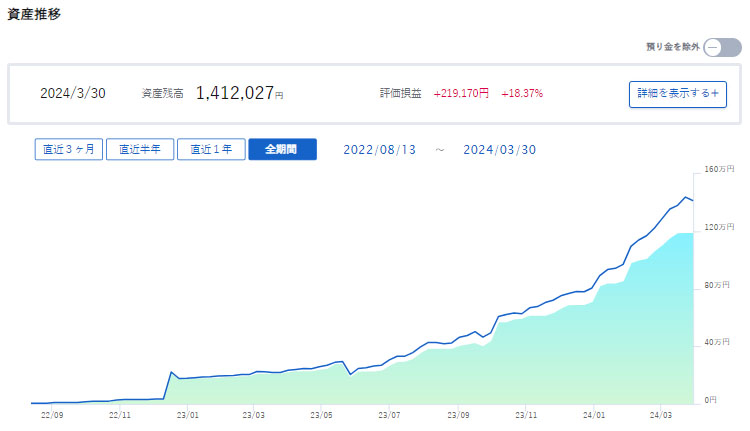Screen dimensions: 750x431
Task: Toggle the 預り金を除外 switch
Action: click(x=722, y=47)
